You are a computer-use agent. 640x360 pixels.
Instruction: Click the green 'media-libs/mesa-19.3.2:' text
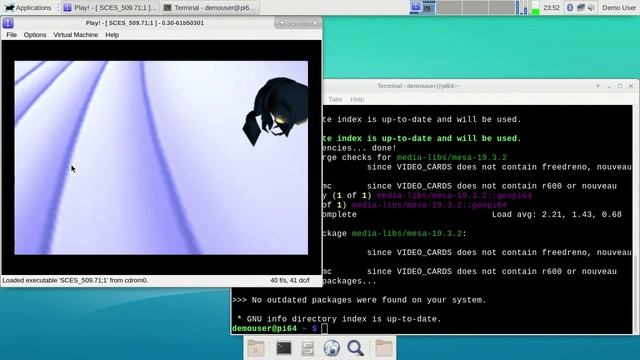pyautogui.click(x=409, y=233)
